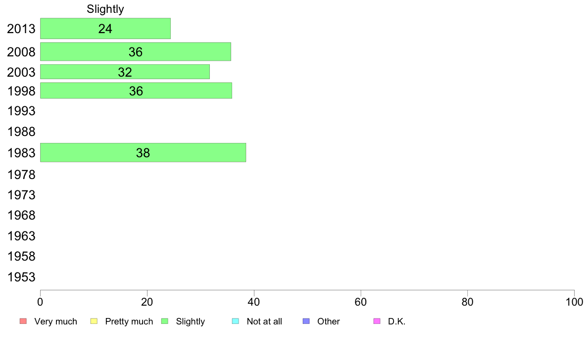Select the 1998 bar showing 36
This screenshot has width=588, height=364.
[136, 91]
